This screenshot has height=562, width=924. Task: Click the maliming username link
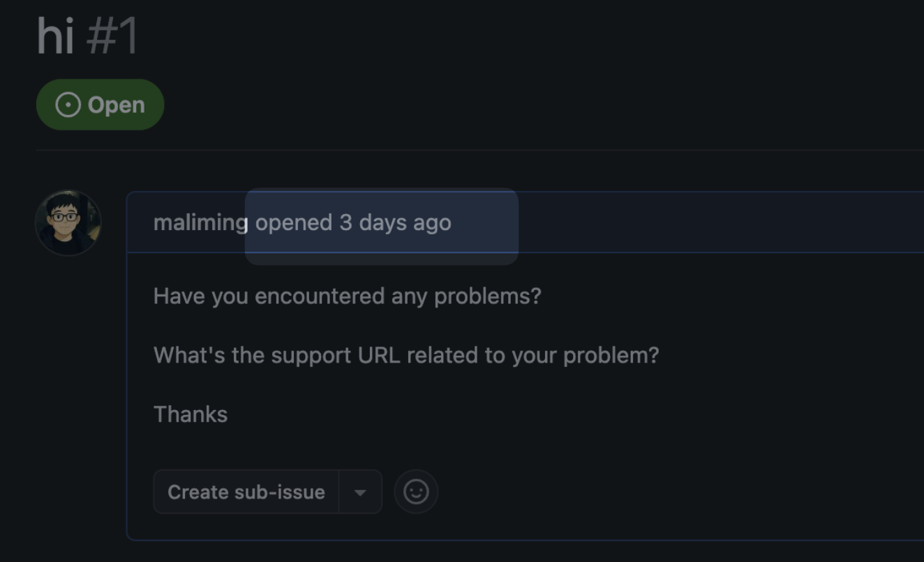point(200,222)
